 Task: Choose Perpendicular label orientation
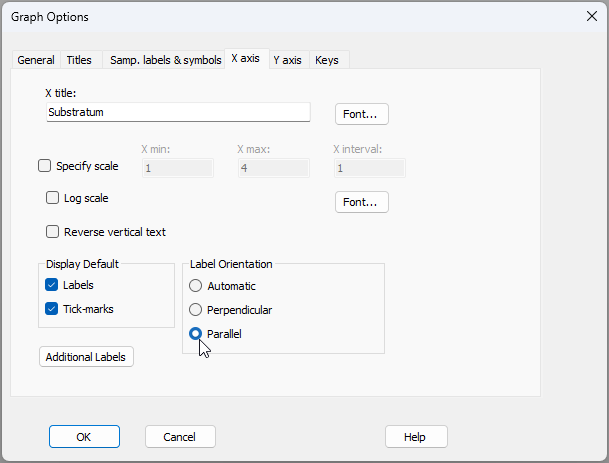[196, 310]
